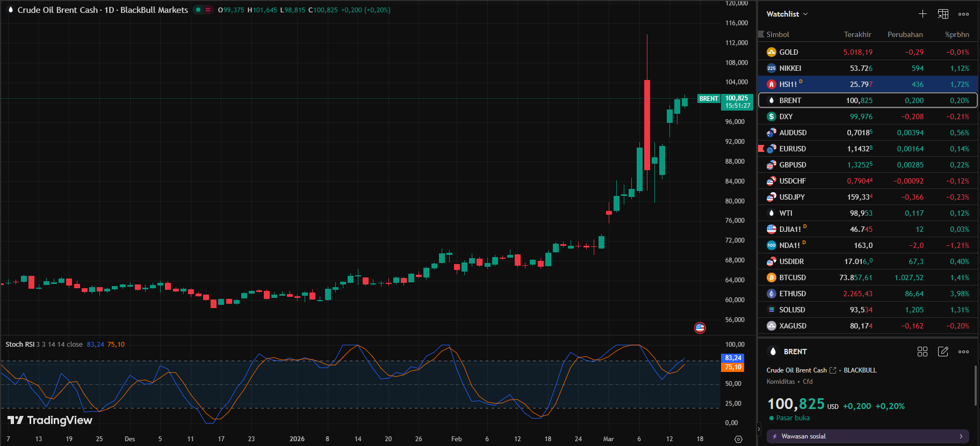980x446 pixels.
Task: Click the US flag economic event marker
Action: coord(700,327)
